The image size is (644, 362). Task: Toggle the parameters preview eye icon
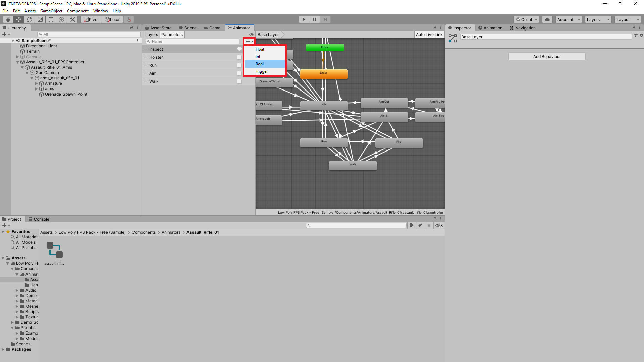pos(252,34)
